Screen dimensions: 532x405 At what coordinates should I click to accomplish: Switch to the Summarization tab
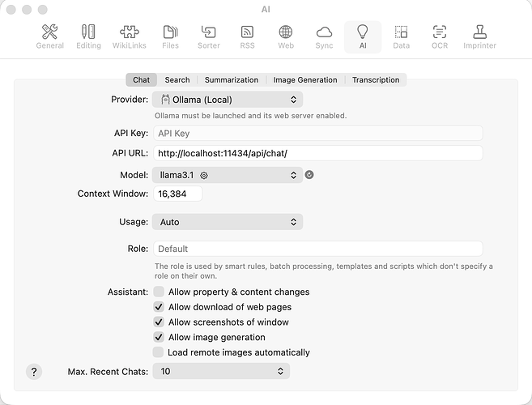coord(232,79)
